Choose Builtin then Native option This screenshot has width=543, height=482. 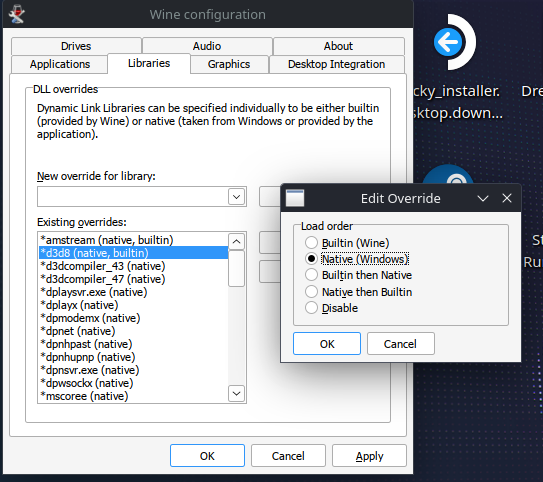tap(358, 275)
